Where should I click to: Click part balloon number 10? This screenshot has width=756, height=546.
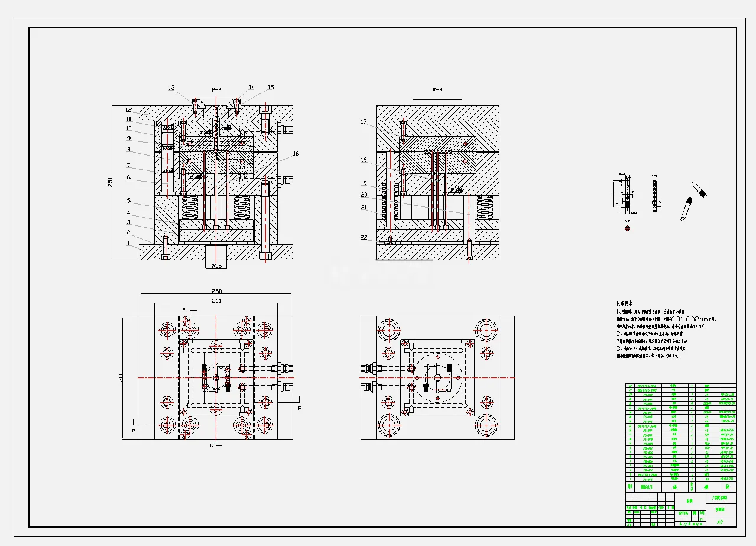coord(128,128)
